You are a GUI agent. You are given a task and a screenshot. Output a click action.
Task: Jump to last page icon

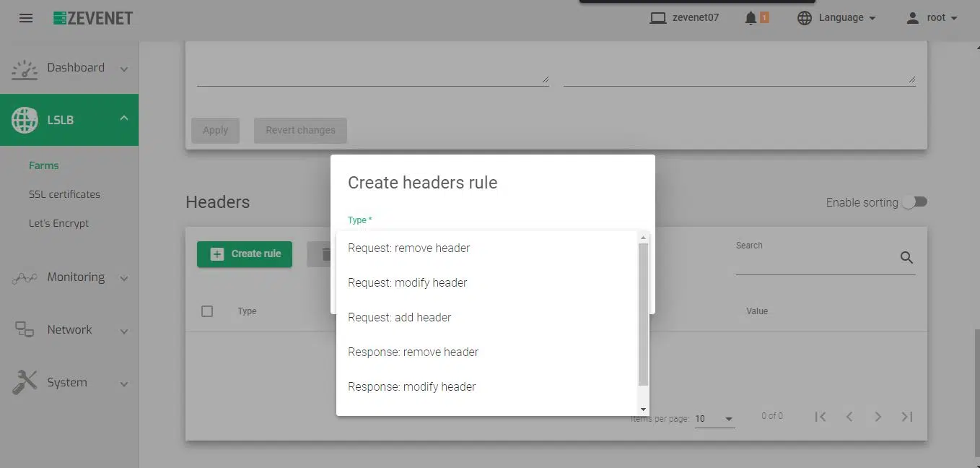pos(907,417)
